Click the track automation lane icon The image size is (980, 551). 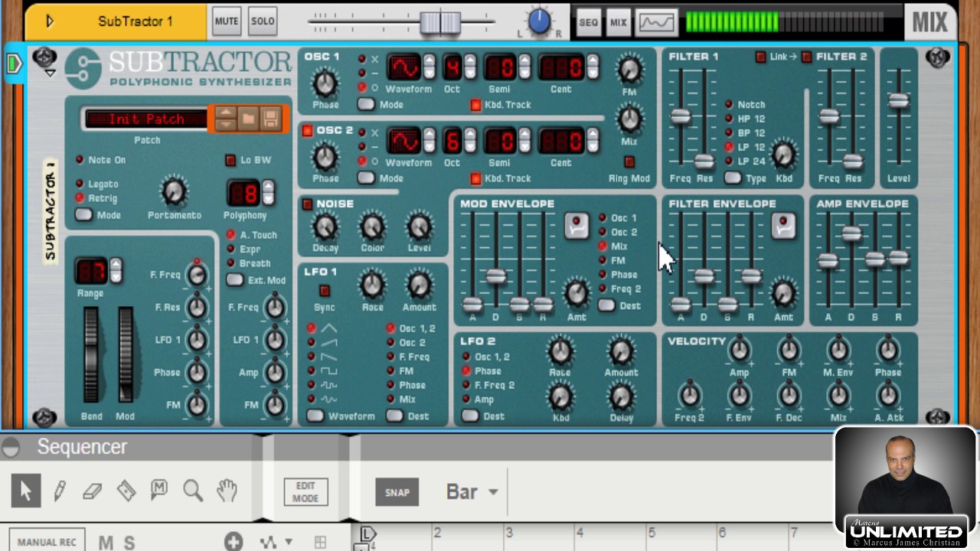coord(269,542)
